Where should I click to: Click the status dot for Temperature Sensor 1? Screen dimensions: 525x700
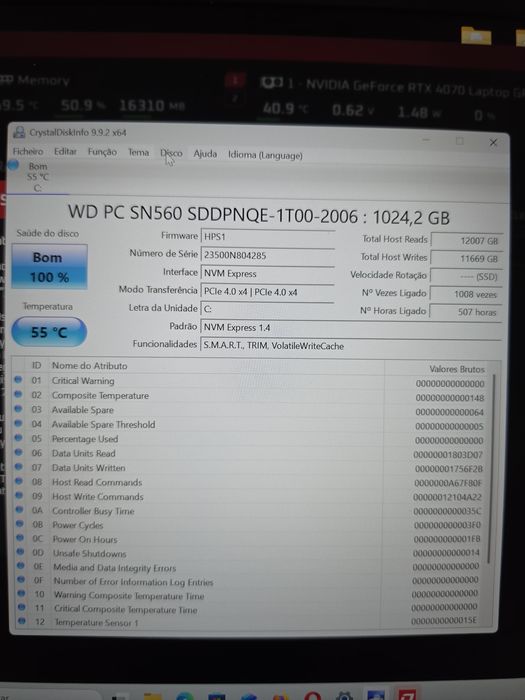point(21,621)
